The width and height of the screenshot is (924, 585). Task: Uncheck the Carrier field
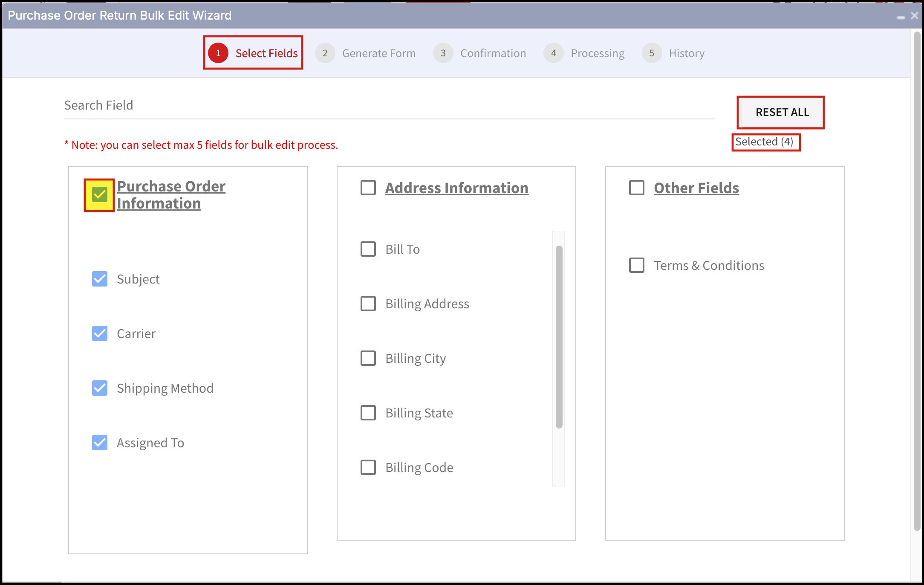pyautogui.click(x=100, y=333)
